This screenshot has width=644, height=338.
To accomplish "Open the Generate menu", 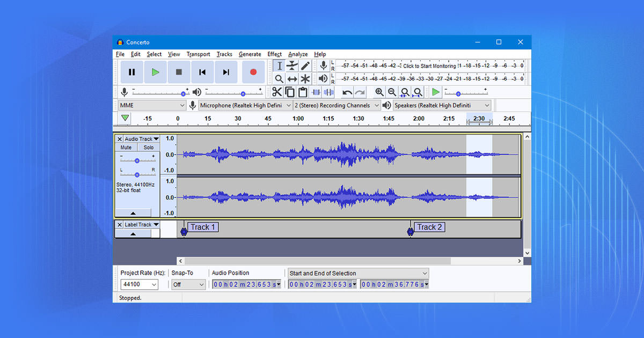I will click(x=250, y=54).
